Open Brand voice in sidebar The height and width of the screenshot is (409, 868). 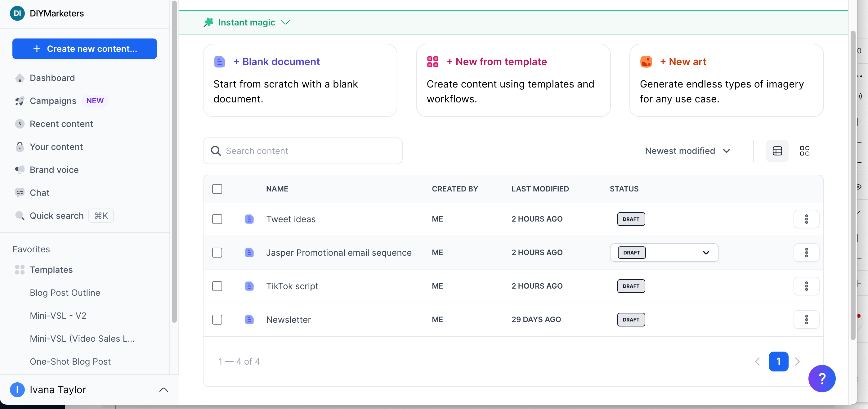click(54, 170)
